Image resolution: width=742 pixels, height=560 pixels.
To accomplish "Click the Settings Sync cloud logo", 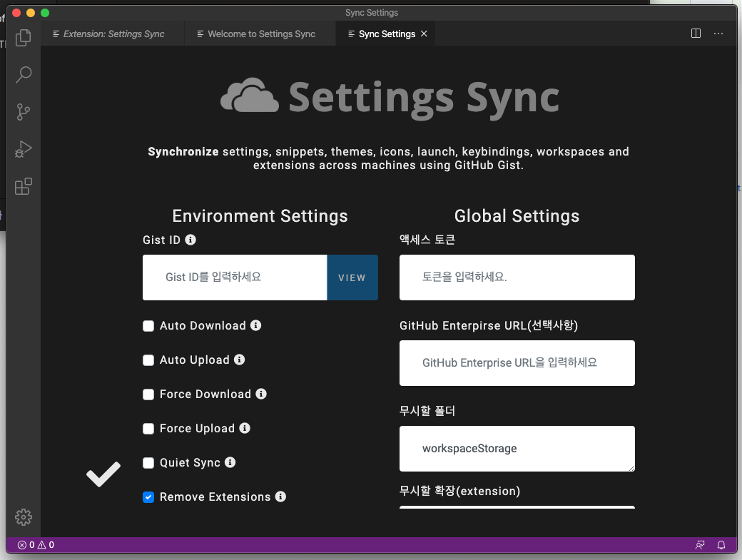I will [x=250, y=96].
